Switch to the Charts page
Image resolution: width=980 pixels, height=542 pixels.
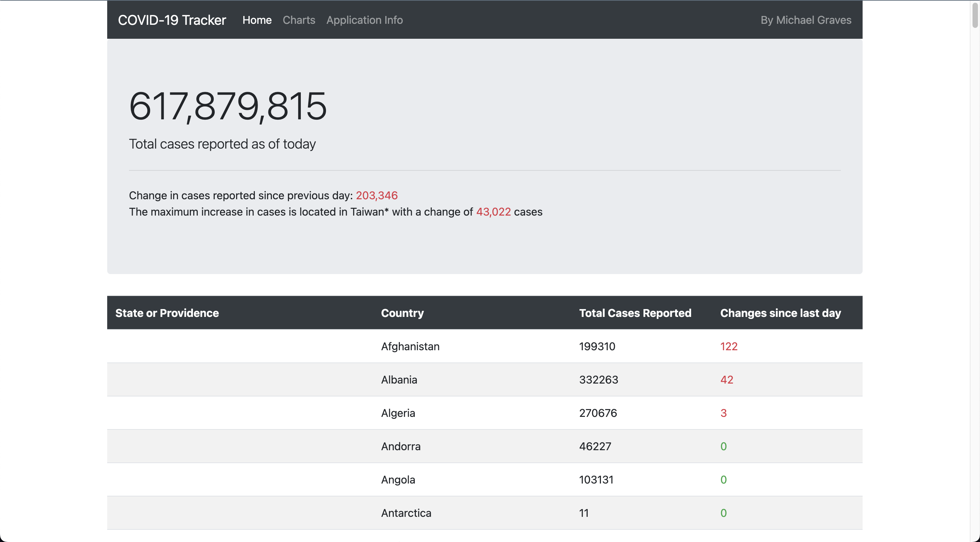click(x=299, y=20)
